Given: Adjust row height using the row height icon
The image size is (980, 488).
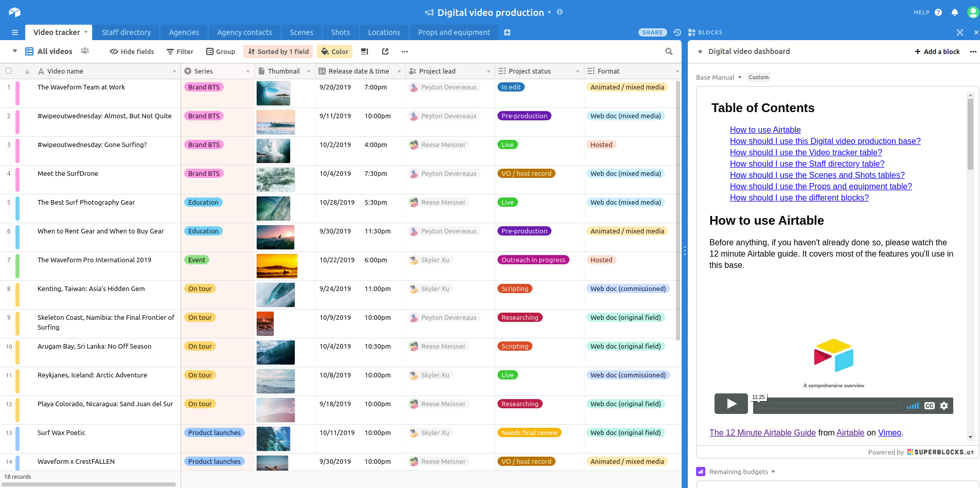Looking at the screenshot, I should tap(365, 51).
